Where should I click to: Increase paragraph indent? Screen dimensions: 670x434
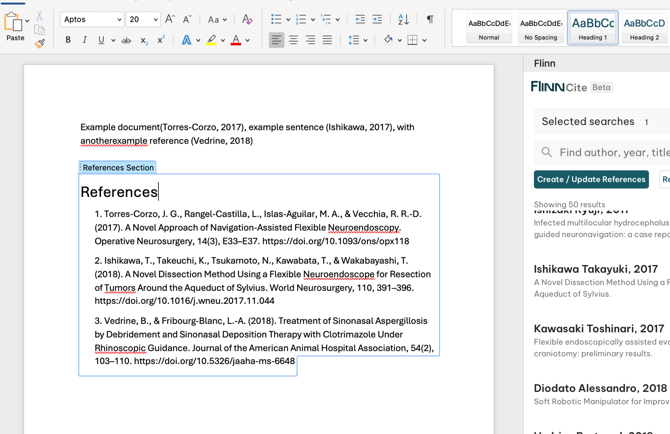[377, 19]
